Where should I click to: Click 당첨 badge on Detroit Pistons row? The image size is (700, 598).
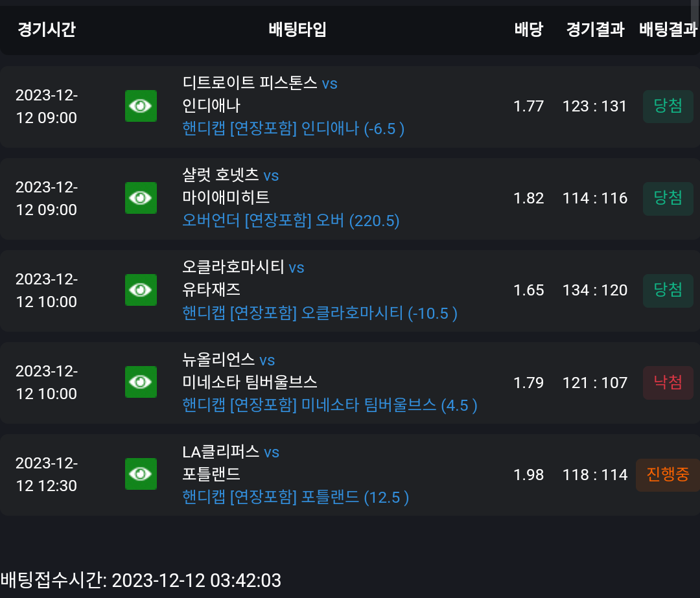point(668,106)
